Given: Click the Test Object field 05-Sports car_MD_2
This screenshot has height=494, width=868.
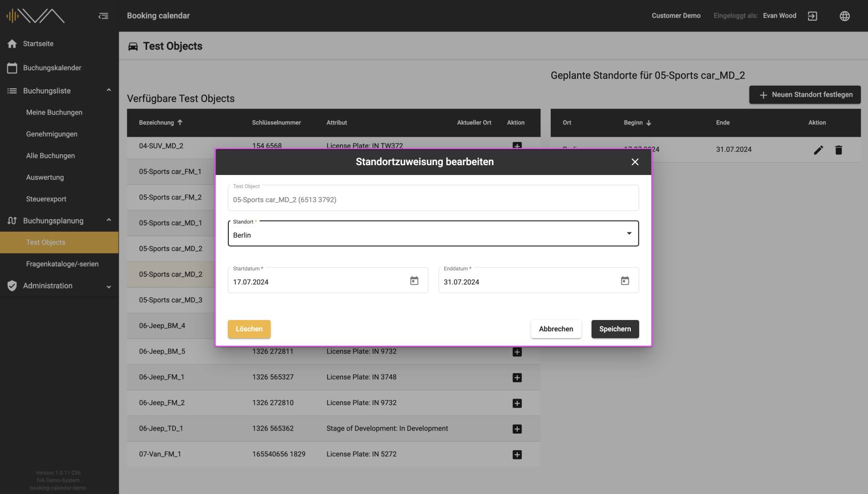Looking at the screenshot, I should point(433,198).
